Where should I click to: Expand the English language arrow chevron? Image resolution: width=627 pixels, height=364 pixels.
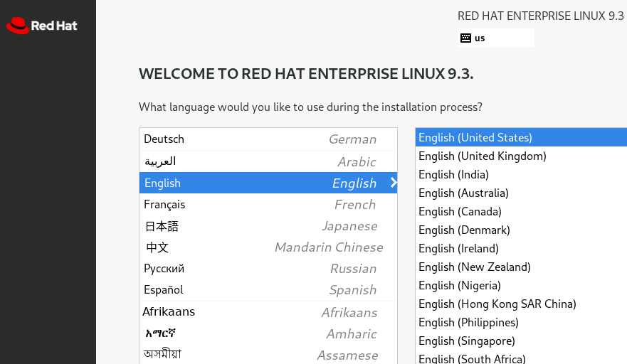pos(393,183)
